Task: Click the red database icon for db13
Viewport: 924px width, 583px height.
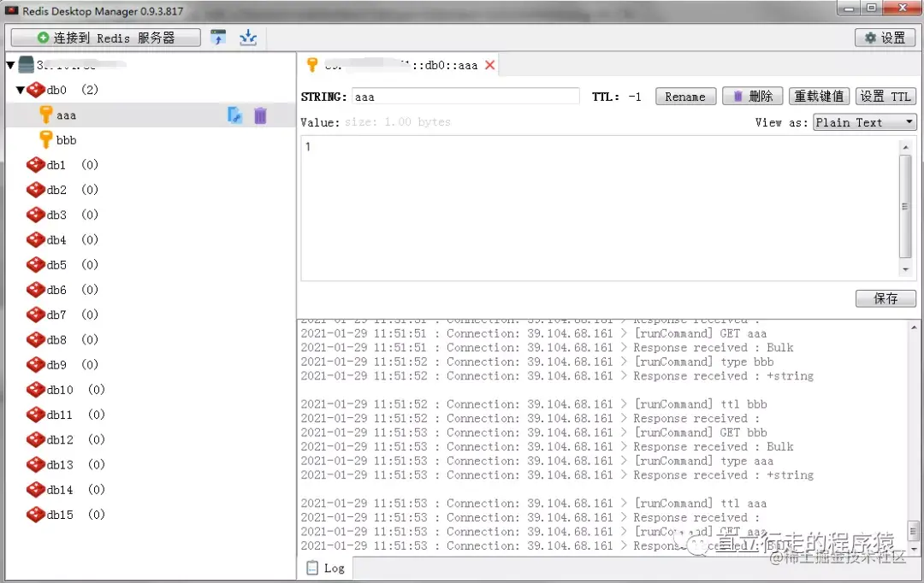Action: pyautogui.click(x=36, y=465)
